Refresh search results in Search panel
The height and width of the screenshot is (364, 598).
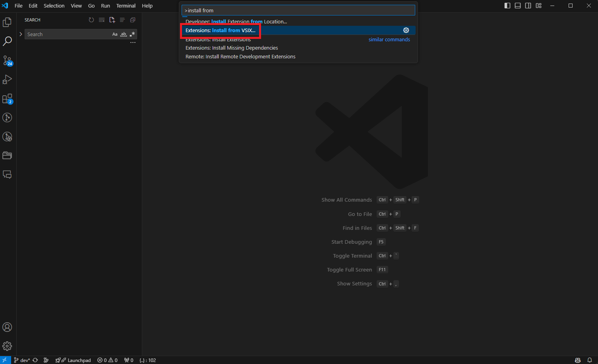(x=91, y=20)
